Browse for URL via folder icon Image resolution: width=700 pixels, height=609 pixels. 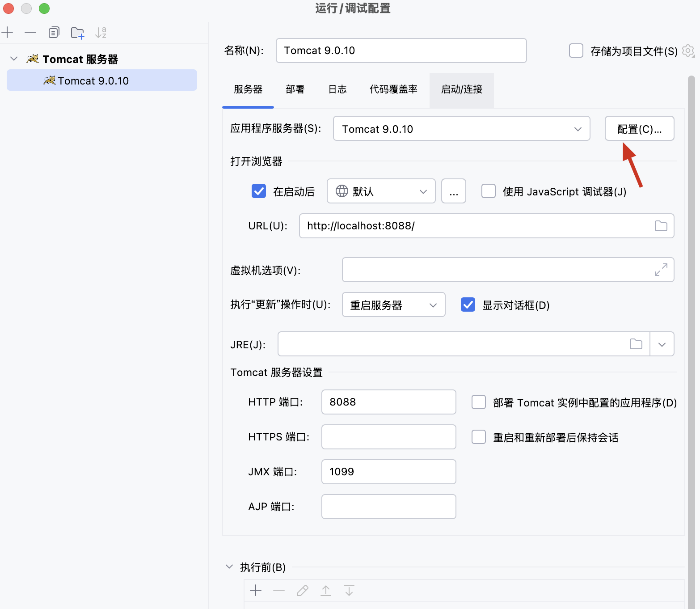[x=661, y=226]
